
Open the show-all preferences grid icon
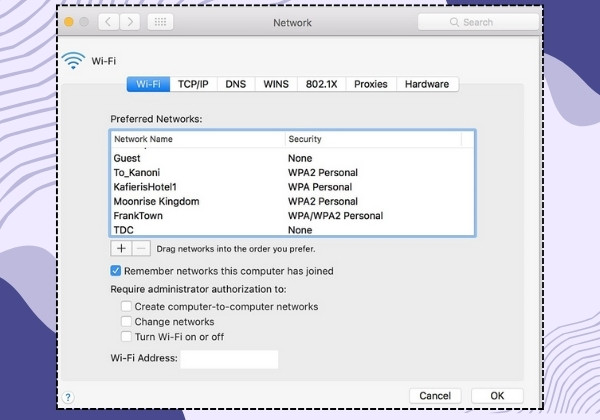pyautogui.click(x=160, y=22)
